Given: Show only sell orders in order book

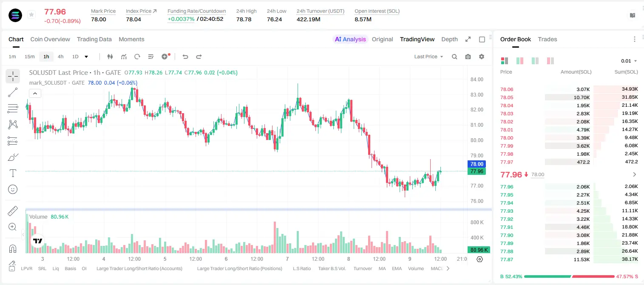Looking at the screenshot, I should (x=550, y=61).
